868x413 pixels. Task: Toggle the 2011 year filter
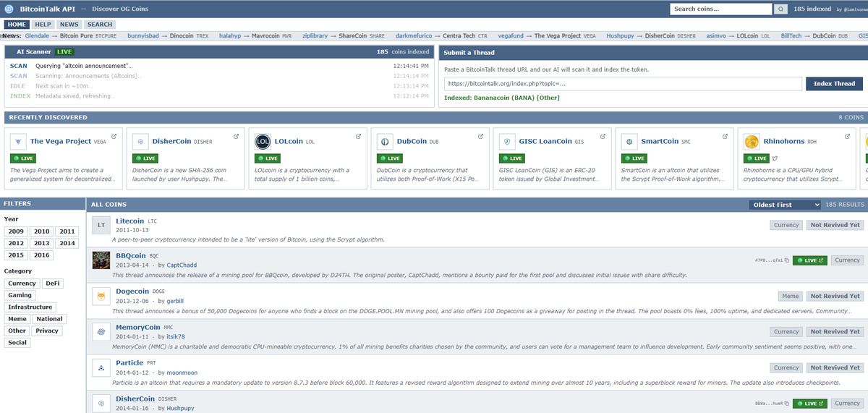67,231
